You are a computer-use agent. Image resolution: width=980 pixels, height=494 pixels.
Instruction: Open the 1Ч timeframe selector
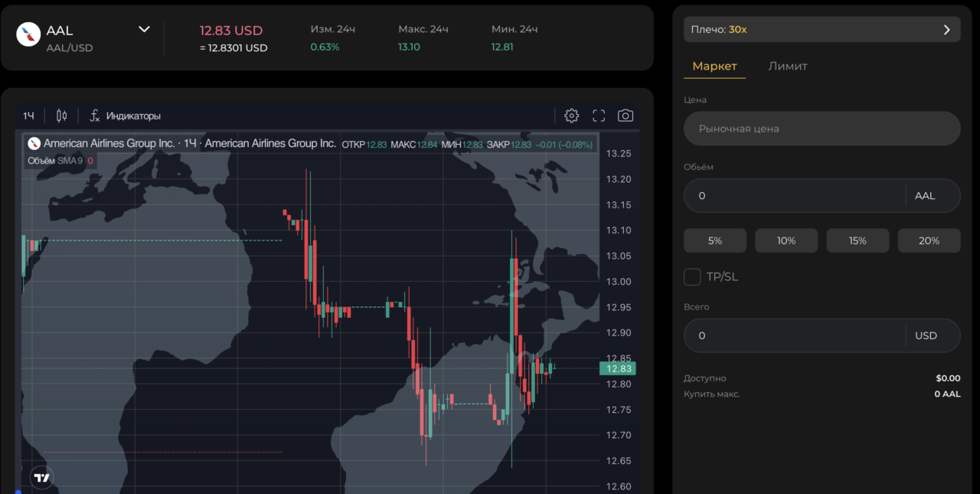tap(28, 116)
